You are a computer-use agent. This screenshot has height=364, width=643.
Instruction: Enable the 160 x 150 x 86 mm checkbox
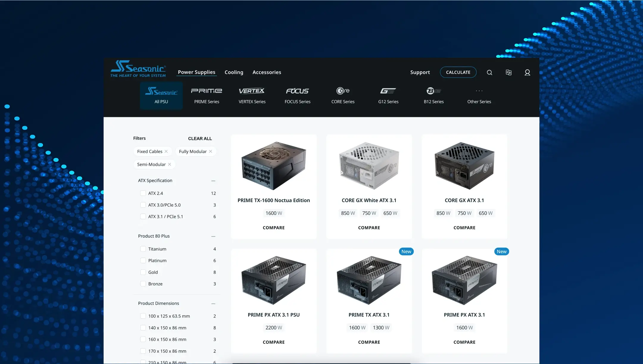143,339
